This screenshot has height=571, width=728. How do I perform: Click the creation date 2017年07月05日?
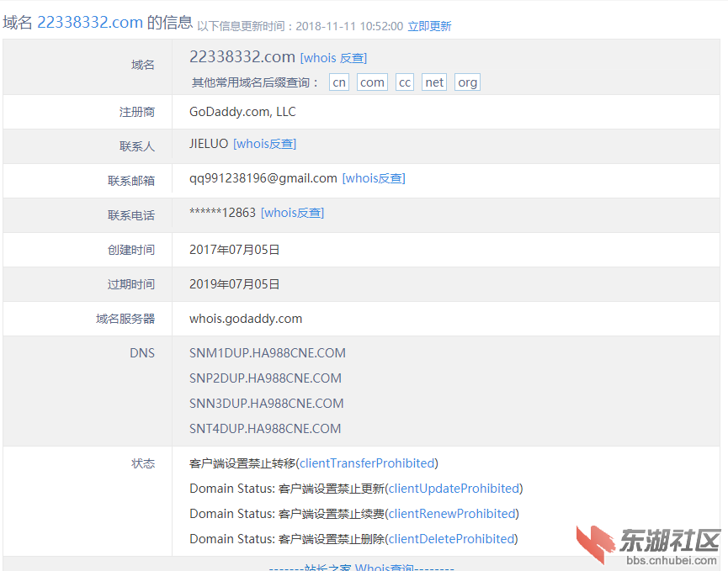(235, 250)
